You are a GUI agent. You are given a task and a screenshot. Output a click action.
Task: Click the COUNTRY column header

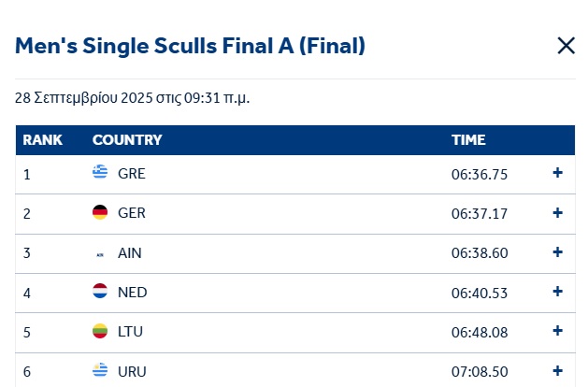127,140
